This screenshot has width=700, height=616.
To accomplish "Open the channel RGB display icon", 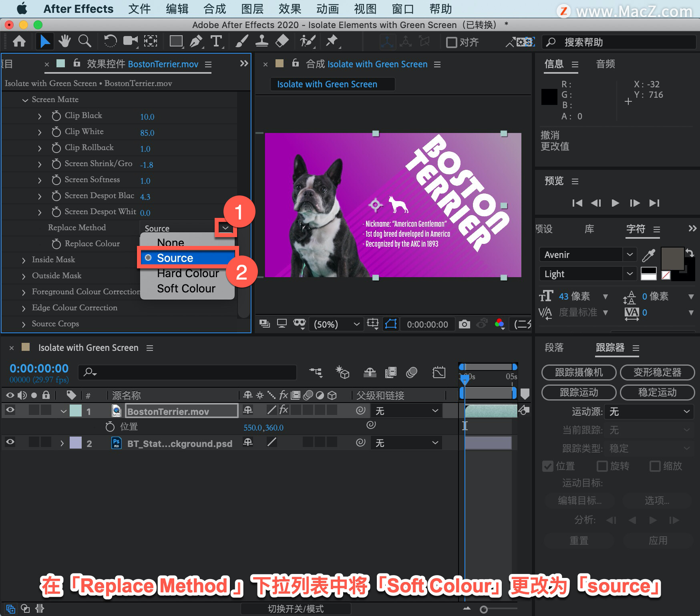I will tap(499, 324).
